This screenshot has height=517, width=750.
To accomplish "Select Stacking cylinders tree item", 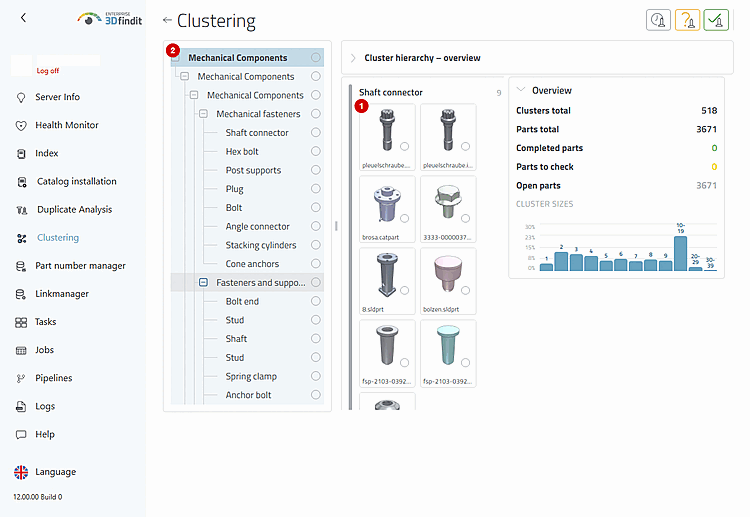I will 261,245.
